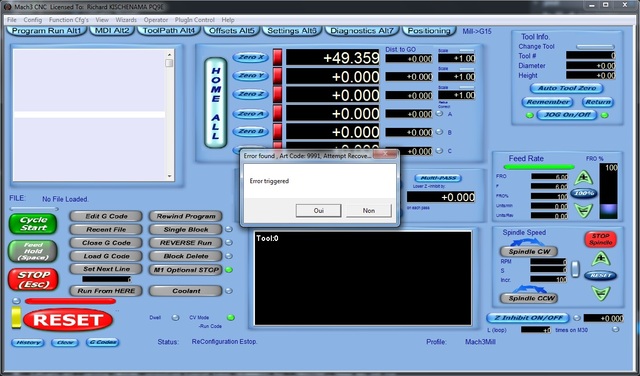Toggle the Single Block mode
Screen dimensions: 640x376
pos(186,229)
